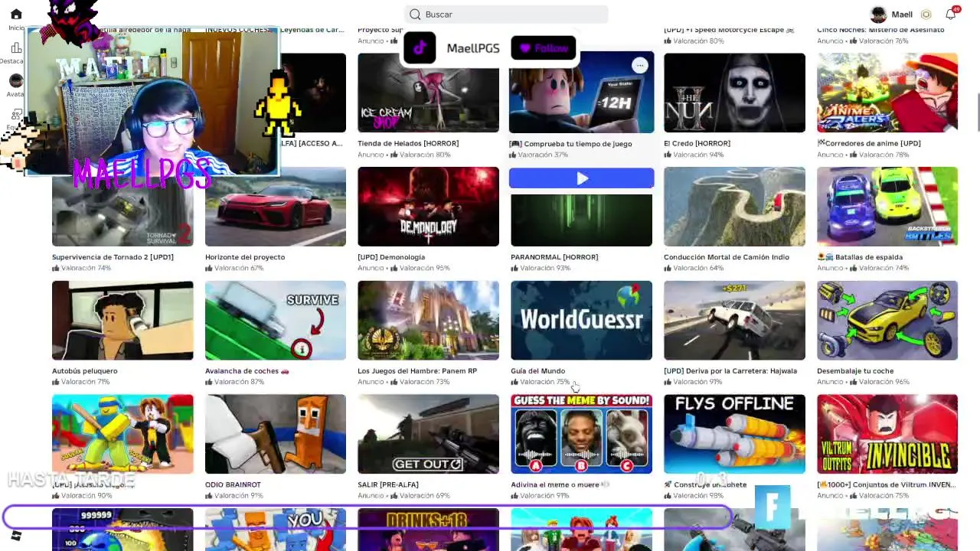
Task: Click the title Conducción Mortal de Camión Indio
Action: coord(727,257)
